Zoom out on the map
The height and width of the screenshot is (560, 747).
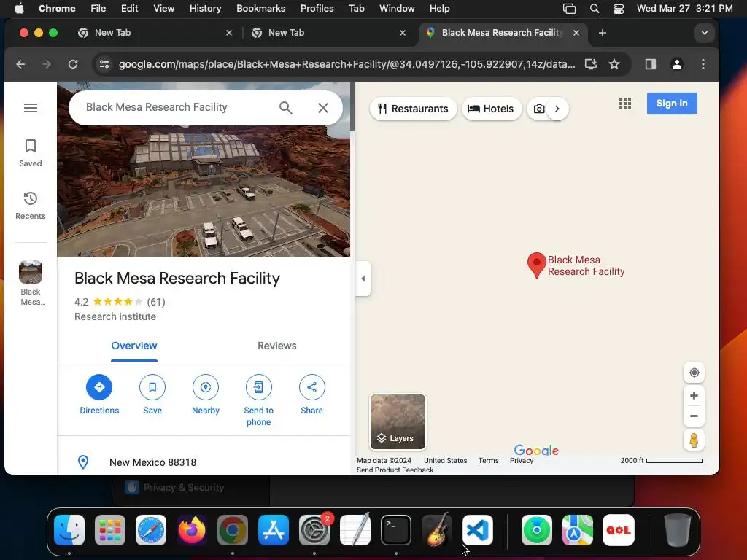pos(694,416)
